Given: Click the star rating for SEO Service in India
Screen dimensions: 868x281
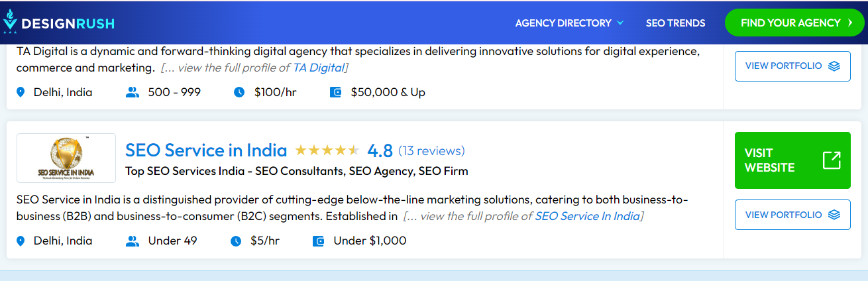Looking at the screenshot, I should click(x=327, y=150).
